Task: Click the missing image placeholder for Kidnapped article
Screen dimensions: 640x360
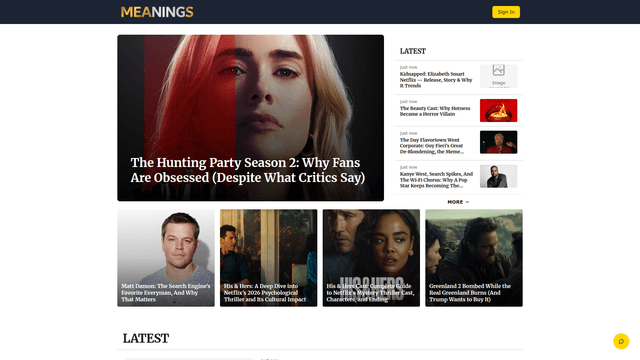Action: click(498, 76)
